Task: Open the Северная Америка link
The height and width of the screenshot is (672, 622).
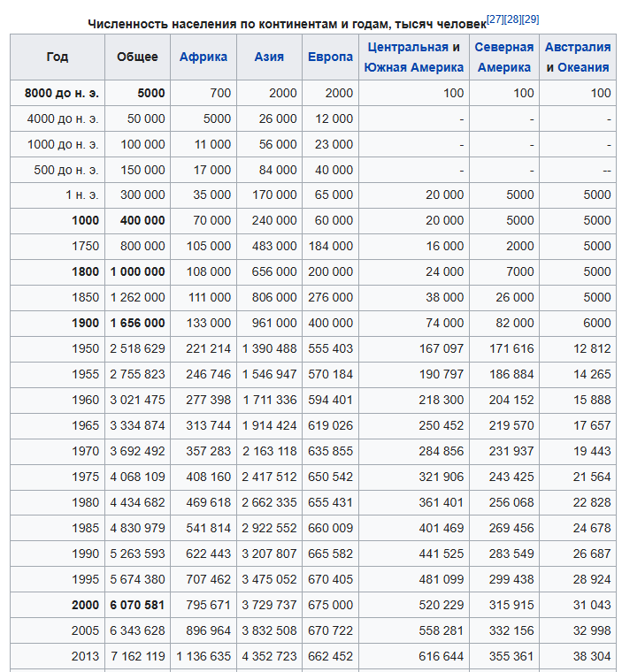Action: pos(503,57)
